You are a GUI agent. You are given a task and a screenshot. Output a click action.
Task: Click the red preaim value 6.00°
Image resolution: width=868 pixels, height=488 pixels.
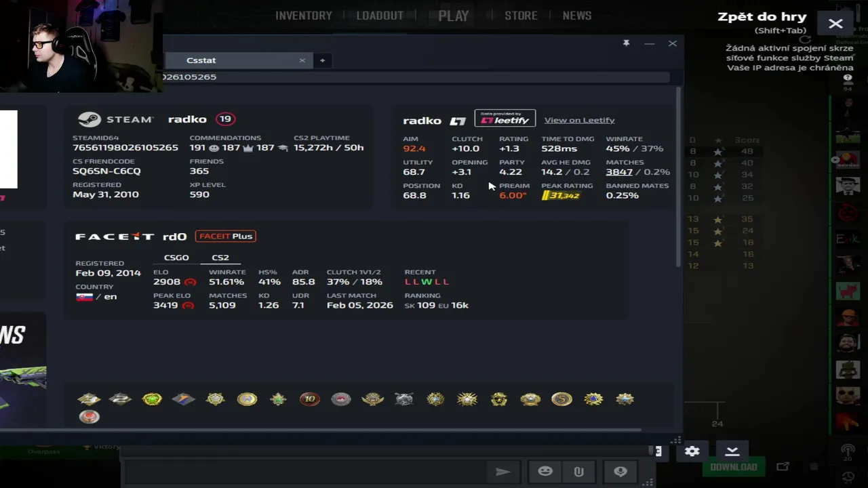click(x=513, y=195)
